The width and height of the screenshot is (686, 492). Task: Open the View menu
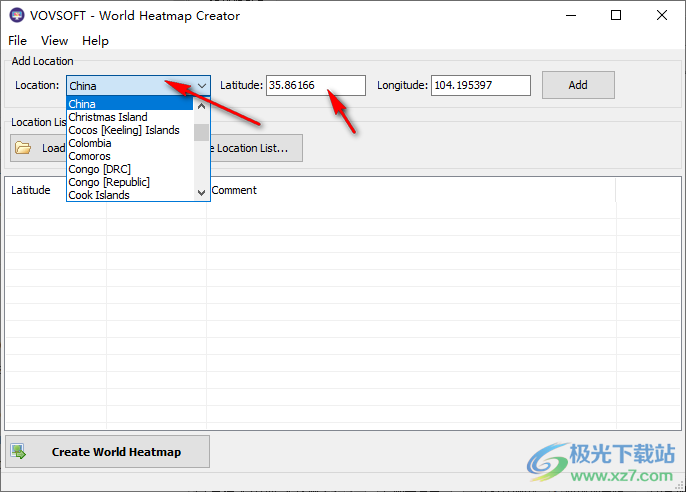coord(54,41)
